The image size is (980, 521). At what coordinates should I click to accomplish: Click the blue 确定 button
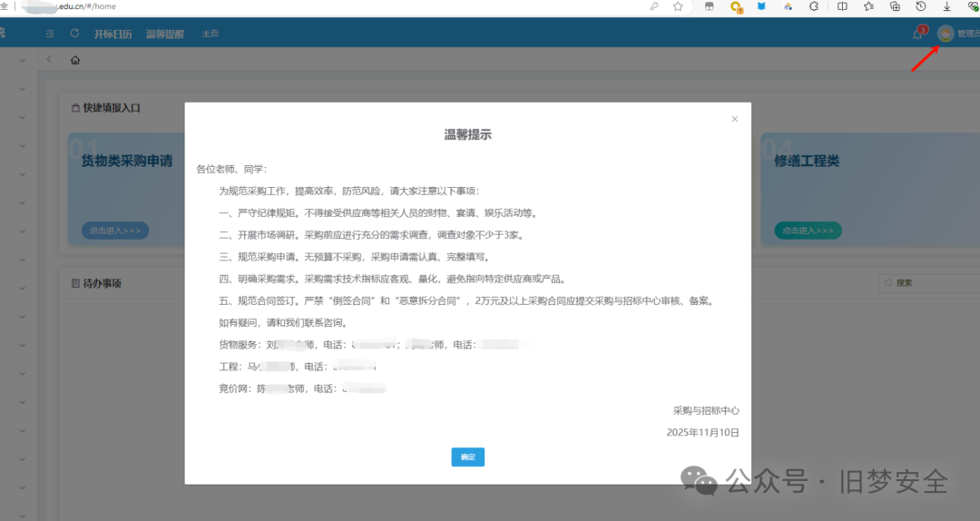coord(467,457)
